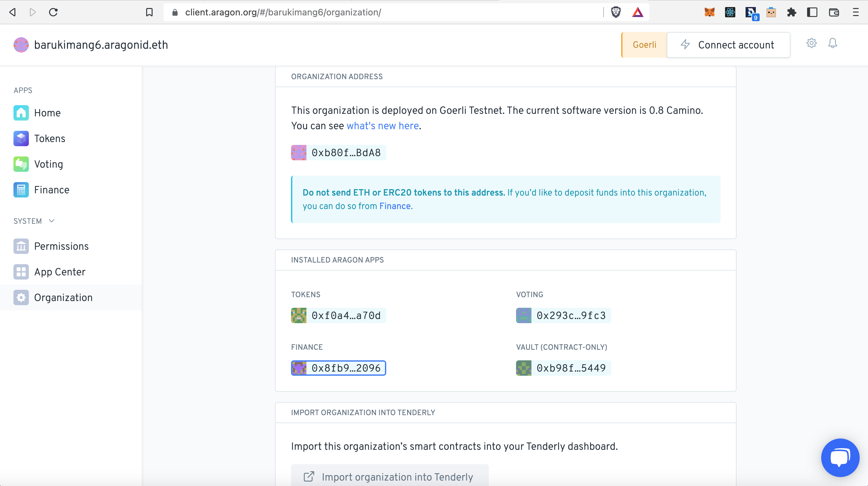Open the Brave Wallet icon
This screenshot has width=868, height=486.
(x=834, y=13)
